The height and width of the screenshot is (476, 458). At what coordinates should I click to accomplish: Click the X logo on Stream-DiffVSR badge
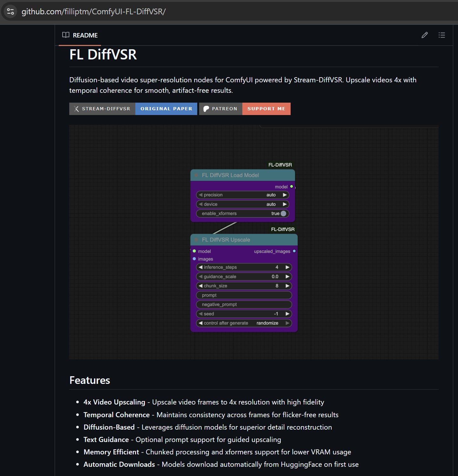click(77, 109)
